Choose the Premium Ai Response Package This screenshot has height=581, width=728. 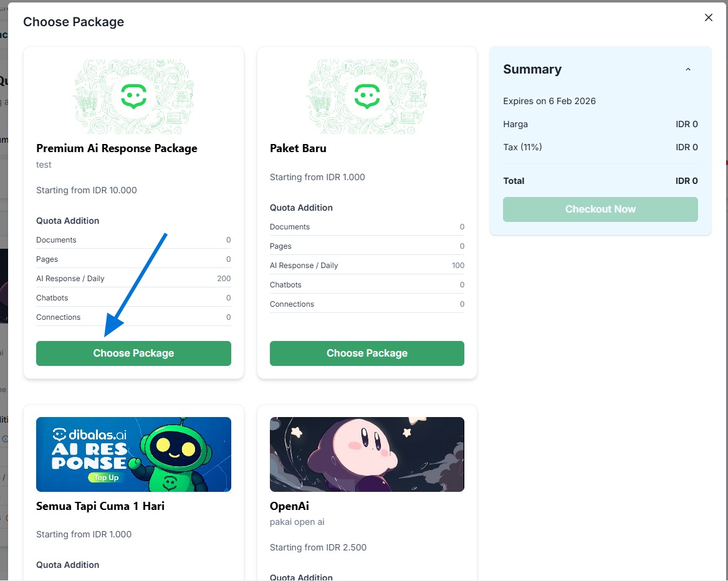pos(133,353)
